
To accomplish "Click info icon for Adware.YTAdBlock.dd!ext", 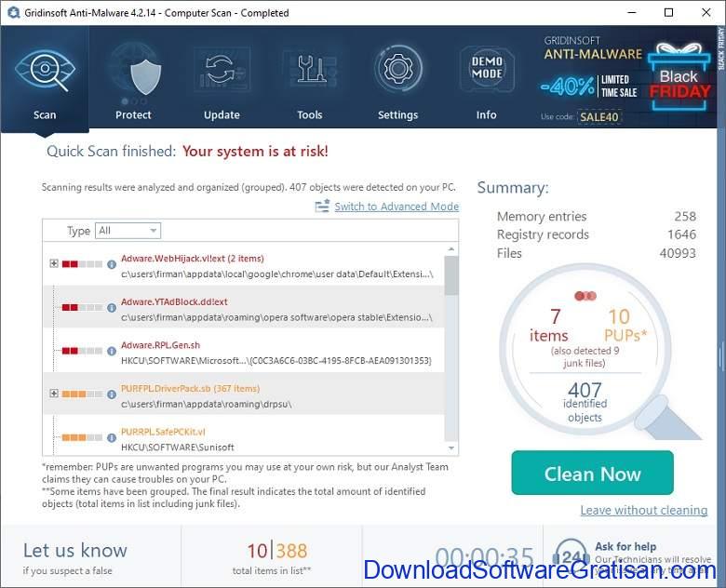I will click(112, 307).
